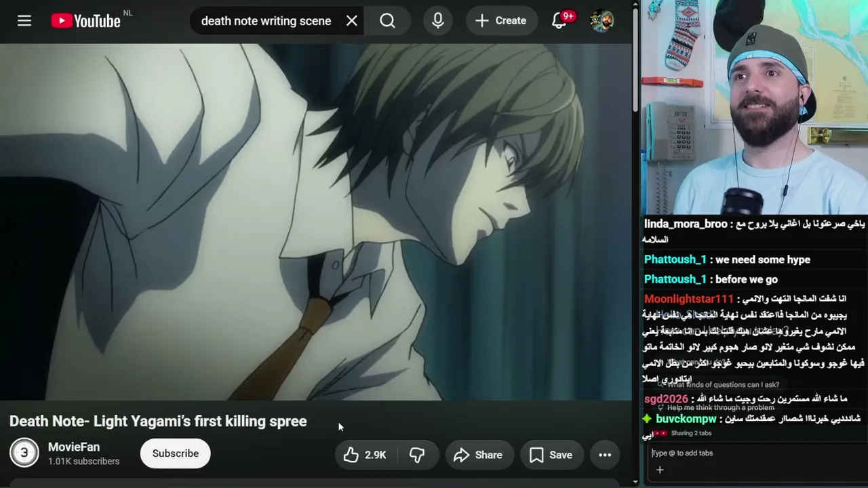The height and width of the screenshot is (488, 868).
Task: Open the account avatar menu
Action: [x=601, y=21]
